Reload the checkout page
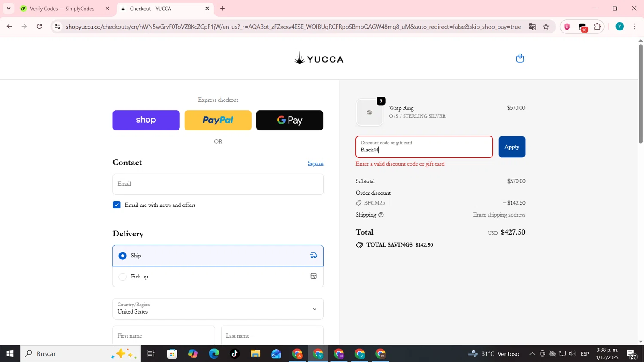Viewport: 644px width, 362px height. tap(39, 27)
